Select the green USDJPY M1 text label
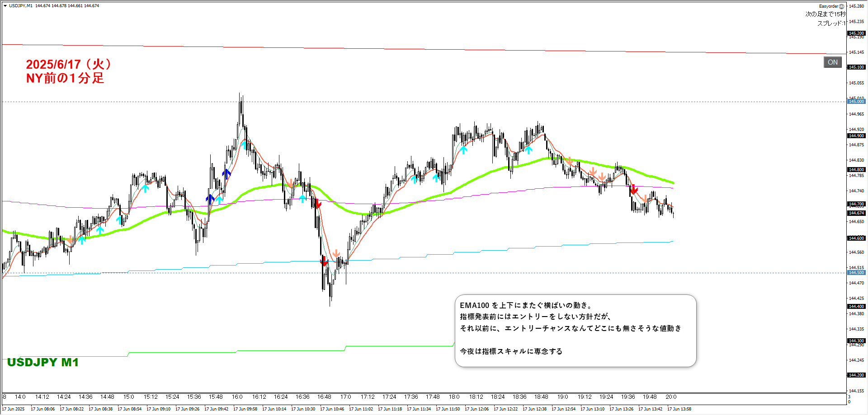 [43, 362]
